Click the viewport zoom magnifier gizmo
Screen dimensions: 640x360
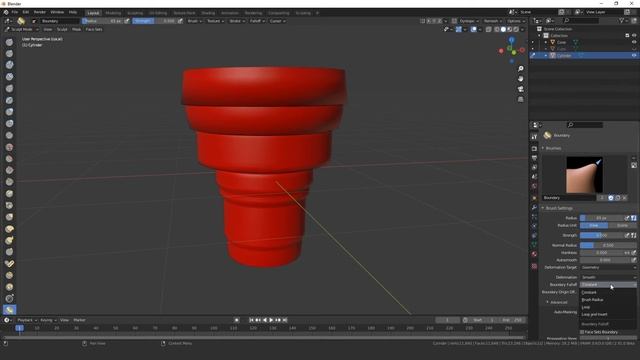pyautogui.click(x=520, y=69)
